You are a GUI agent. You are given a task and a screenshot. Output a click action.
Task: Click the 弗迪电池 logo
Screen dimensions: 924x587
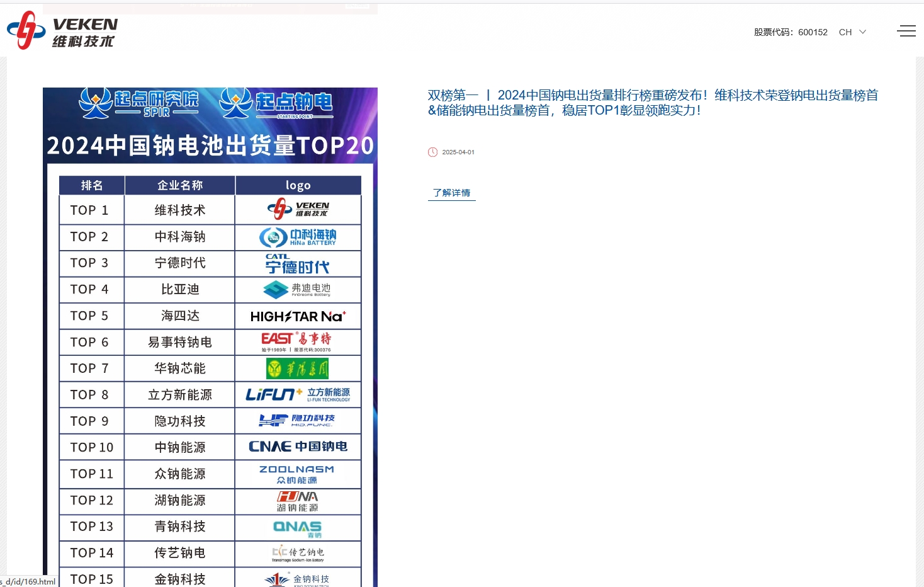(297, 290)
